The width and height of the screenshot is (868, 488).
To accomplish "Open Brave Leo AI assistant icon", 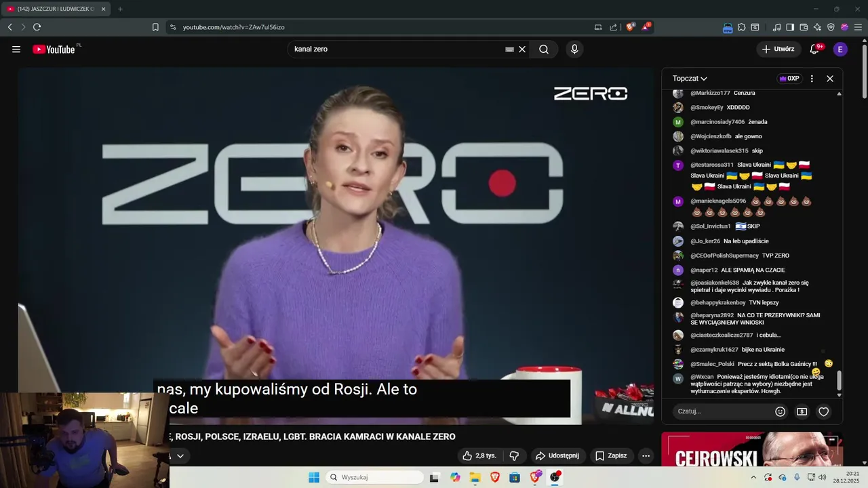I will point(817,27).
